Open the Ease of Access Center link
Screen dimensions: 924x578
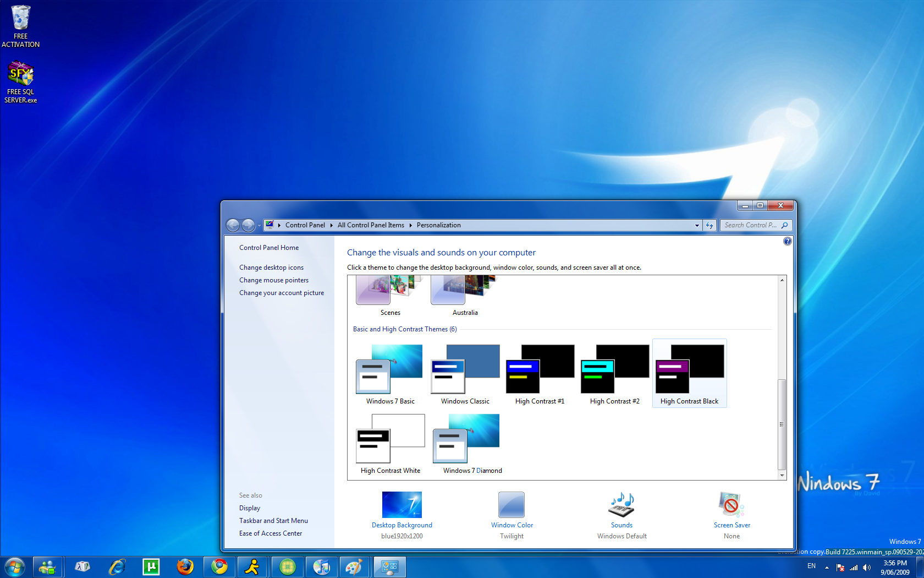pyautogui.click(x=271, y=533)
